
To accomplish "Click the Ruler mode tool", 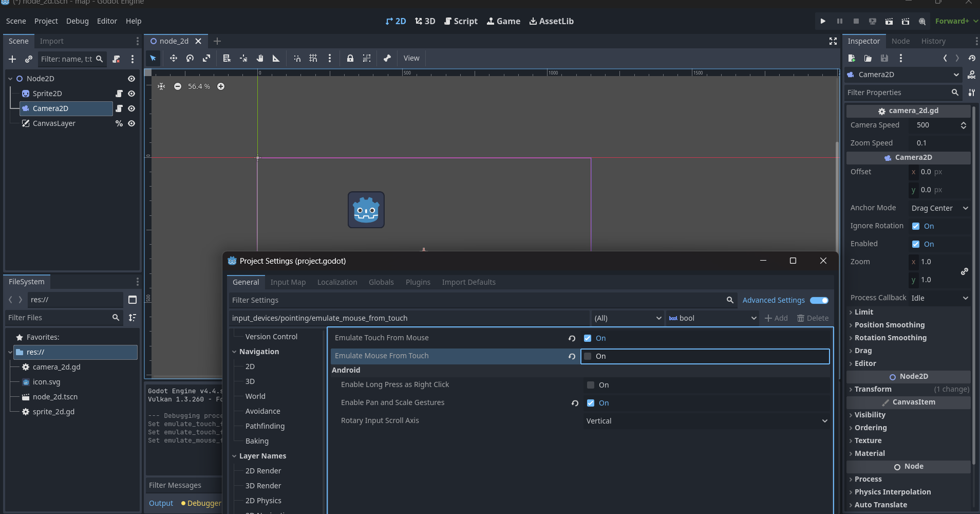I will tap(276, 58).
